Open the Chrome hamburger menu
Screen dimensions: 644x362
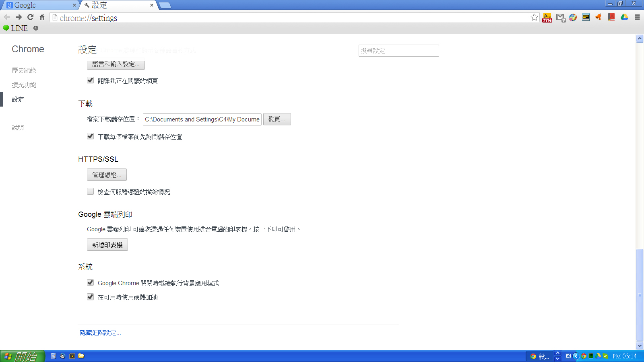coord(637,17)
